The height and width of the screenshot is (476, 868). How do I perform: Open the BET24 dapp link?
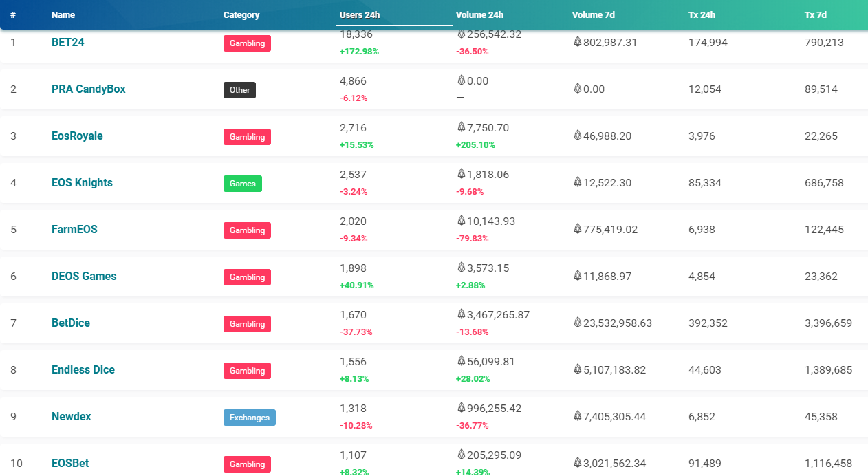tap(68, 42)
